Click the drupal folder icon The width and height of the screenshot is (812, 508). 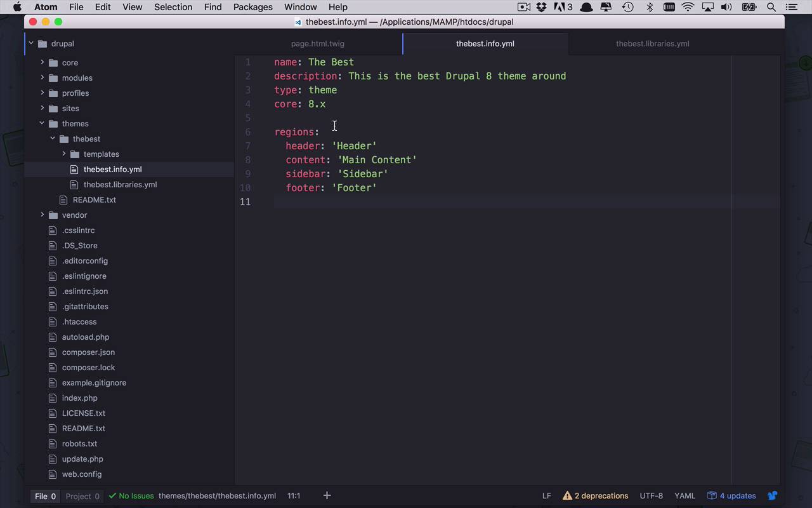click(x=43, y=43)
